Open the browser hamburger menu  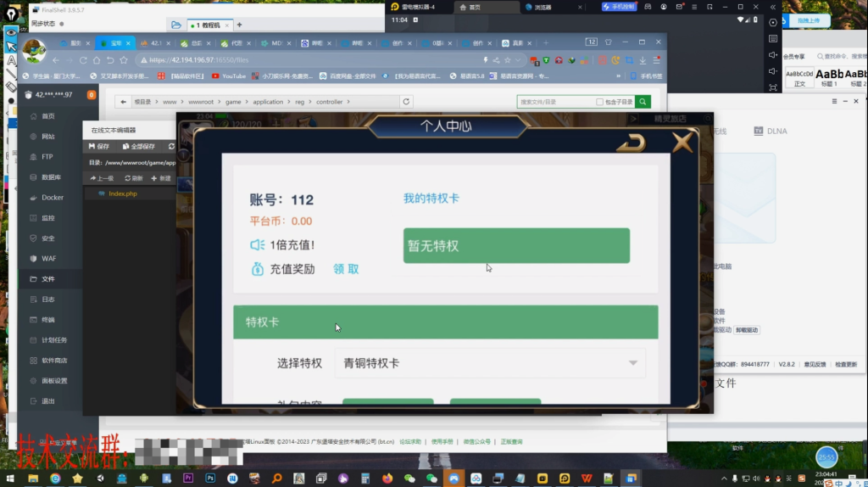(x=657, y=60)
